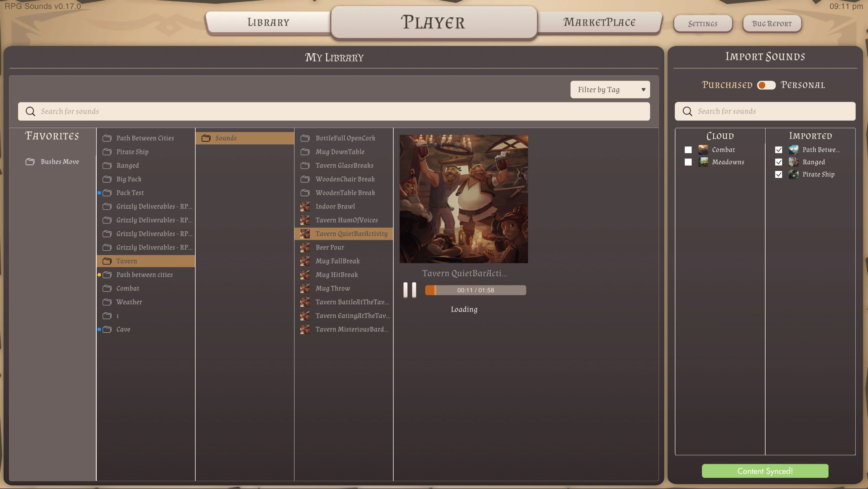Image resolution: width=868 pixels, height=489 pixels.
Task: Click the search magnifier icon in My Library
Action: tap(30, 111)
